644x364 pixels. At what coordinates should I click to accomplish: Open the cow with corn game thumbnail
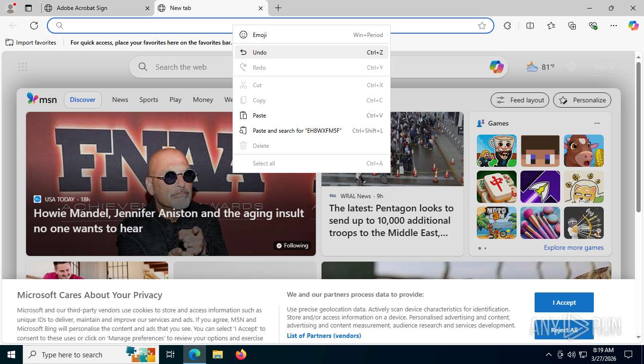[x=584, y=151]
